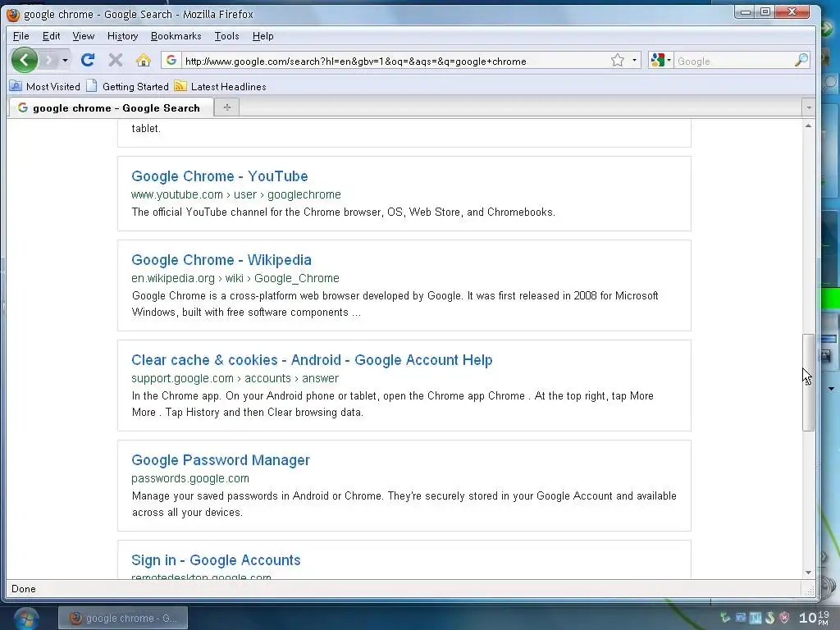The image size is (840, 630).
Task: Click the scrollbar up arrow
Action: tap(808, 126)
